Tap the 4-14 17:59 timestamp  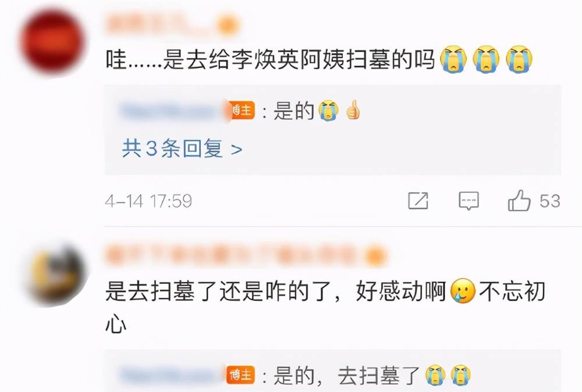[148, 201]
